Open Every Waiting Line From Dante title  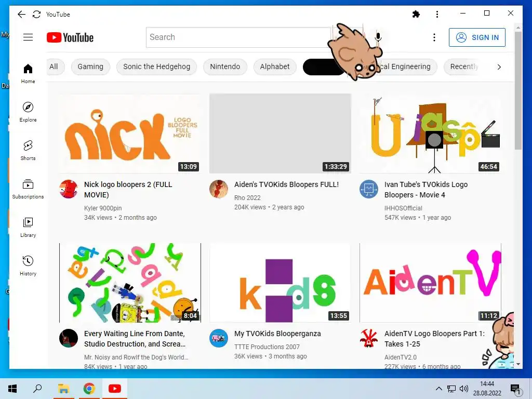135,339
